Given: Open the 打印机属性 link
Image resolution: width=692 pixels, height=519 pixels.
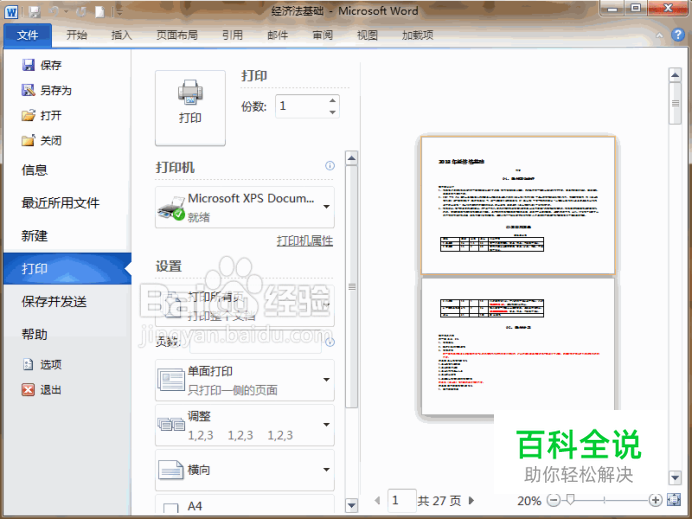Looking at the screenshot, I should pyautogui.click(x=305, y=241).
